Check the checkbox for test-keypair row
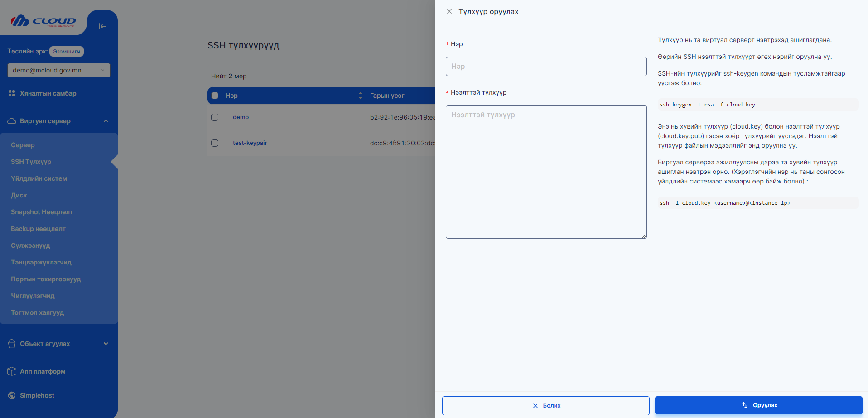This screenshot has height=418, width=868. click(x=214, y=143)
